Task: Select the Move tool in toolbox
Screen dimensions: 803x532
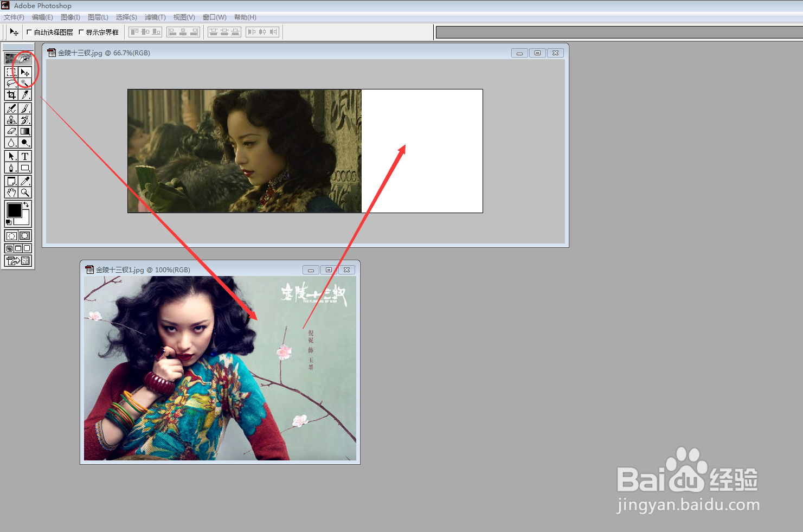Action: click(25, 72)
